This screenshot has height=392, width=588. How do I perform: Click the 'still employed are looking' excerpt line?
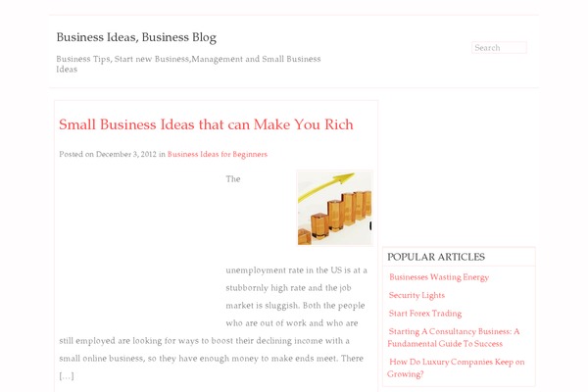pyautogui.click(x=205, y=341)
